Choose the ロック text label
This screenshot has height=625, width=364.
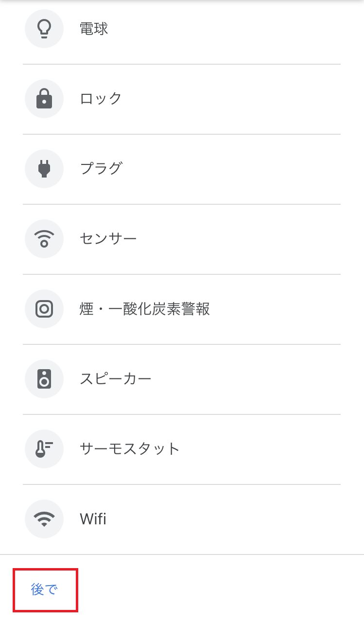coord(101,99)
